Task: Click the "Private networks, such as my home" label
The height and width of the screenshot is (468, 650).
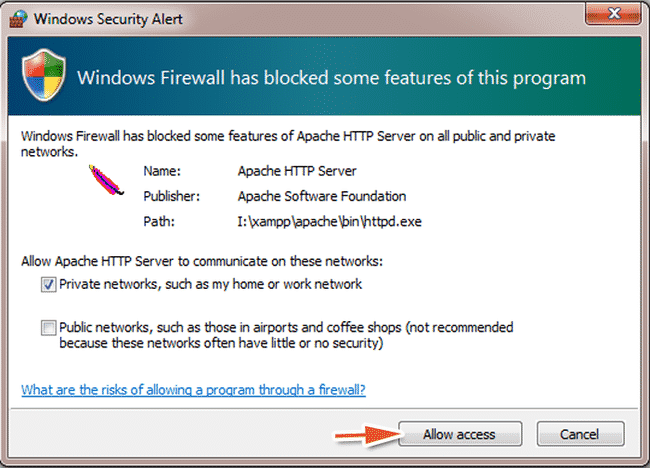Action: (x=210, y=285)
